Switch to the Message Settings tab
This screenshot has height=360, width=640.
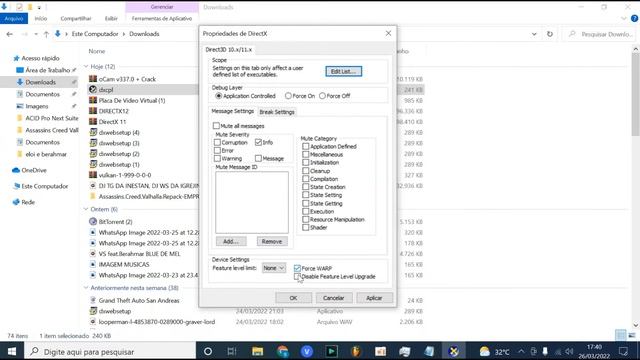[x=232, y=111]
